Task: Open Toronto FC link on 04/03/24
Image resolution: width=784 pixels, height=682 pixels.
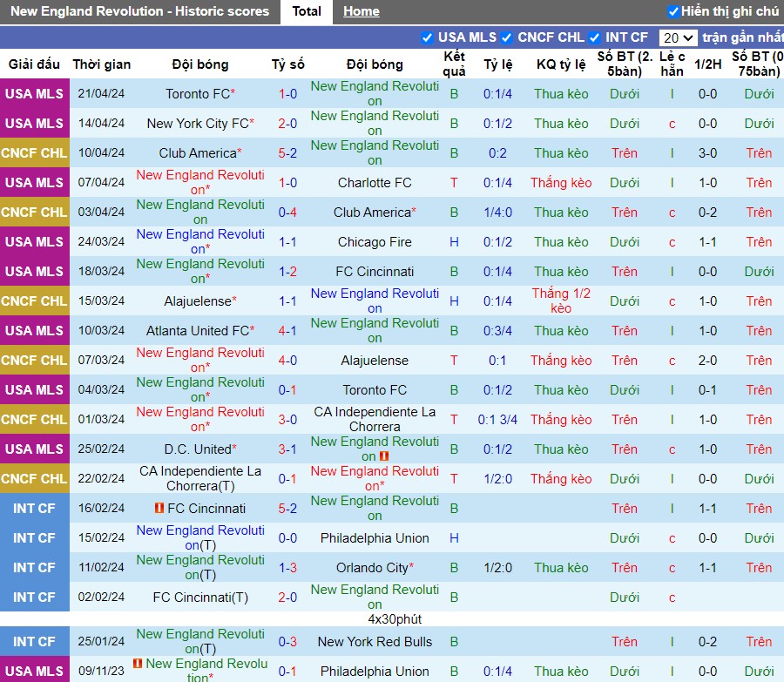Action: coord(375,390)
